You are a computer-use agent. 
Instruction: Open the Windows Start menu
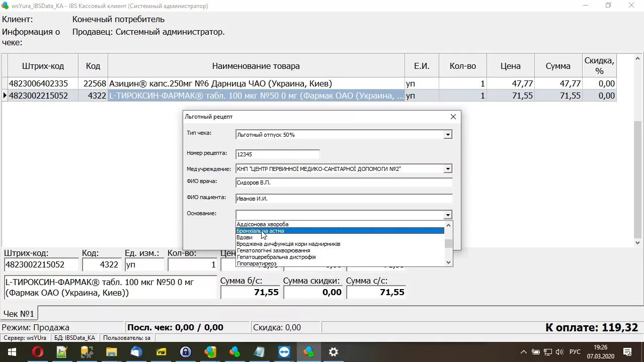11,352
